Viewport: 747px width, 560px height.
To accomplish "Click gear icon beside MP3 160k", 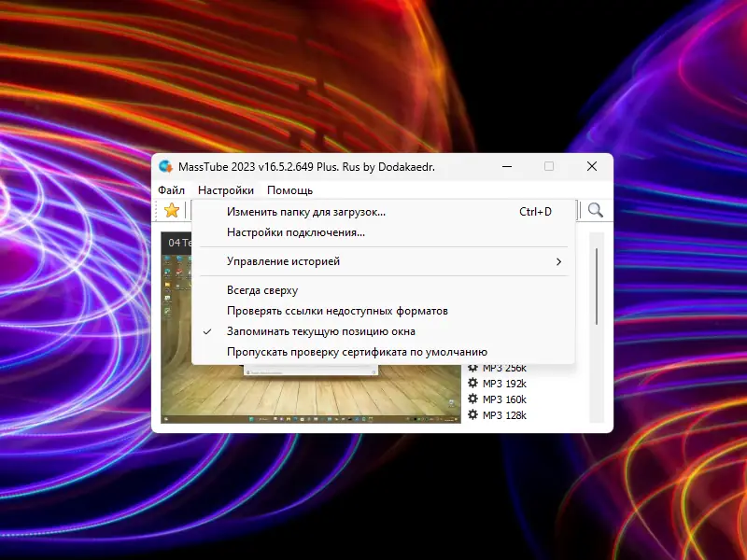I will click(472, 399).
